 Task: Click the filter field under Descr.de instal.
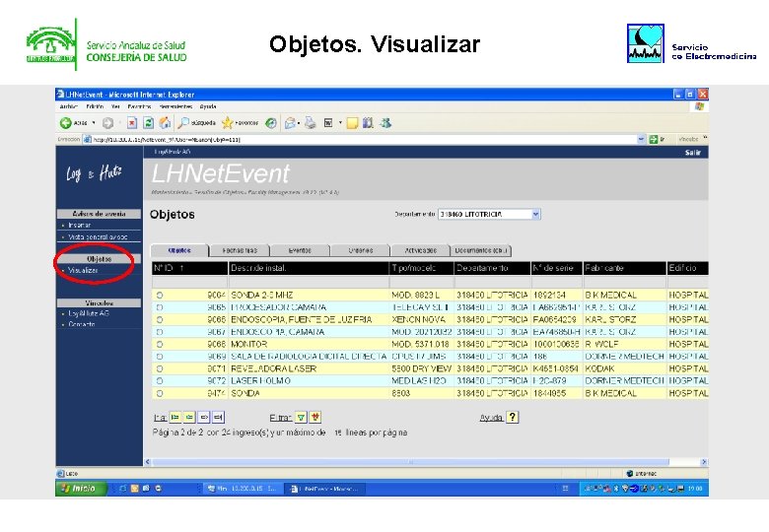coord(309,282)
